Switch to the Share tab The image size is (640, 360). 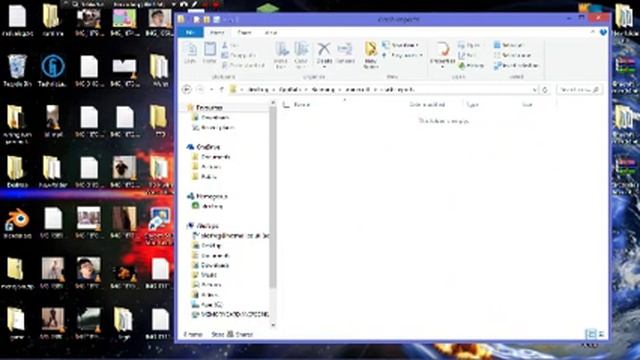[x=244, y=32]
